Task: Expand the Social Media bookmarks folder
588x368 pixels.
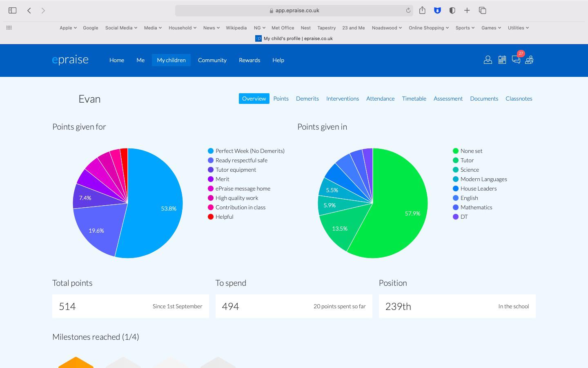Action: point(121,28)
